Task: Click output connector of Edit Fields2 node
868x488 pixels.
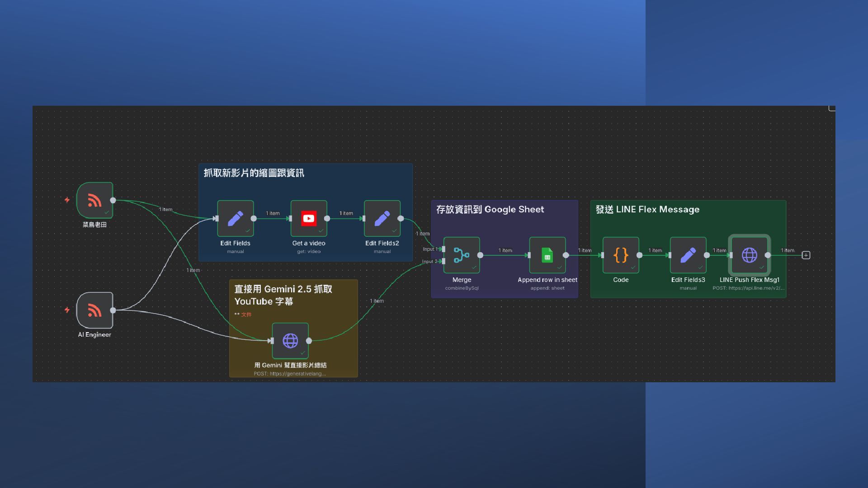Action: [401, 218]
